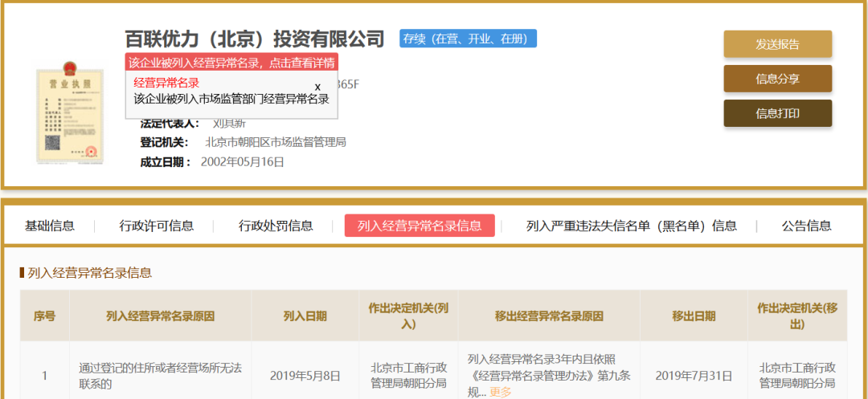Click the listing date cell 2019年5月8日
The height and width of the screenshot is (399, 868).
pyautogui.click(x=305, y=377)
